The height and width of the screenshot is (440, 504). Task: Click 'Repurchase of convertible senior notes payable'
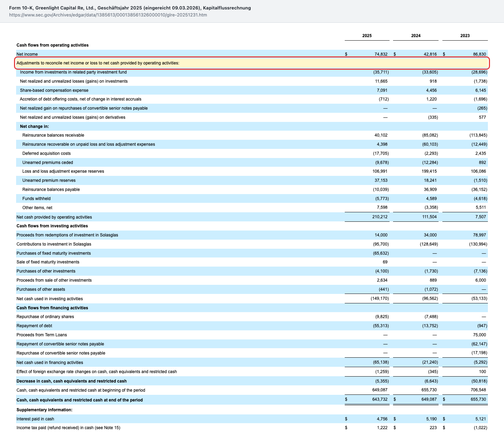[61, 353]
